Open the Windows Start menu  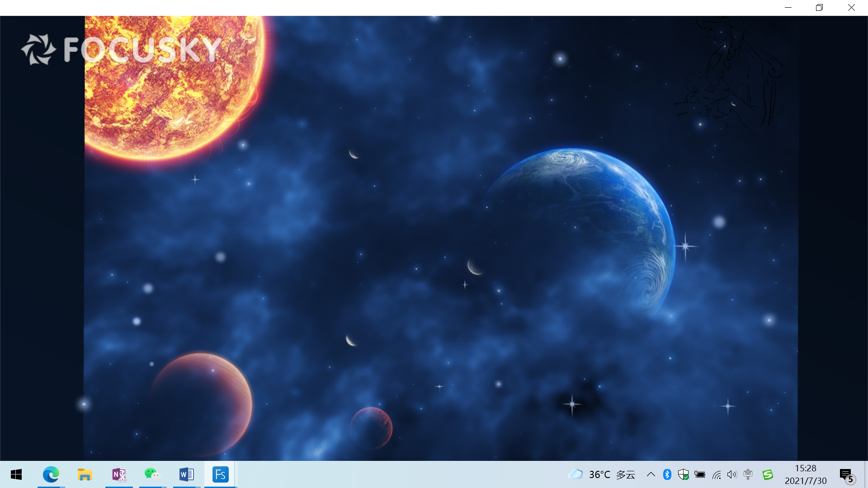tap(16, 474)
